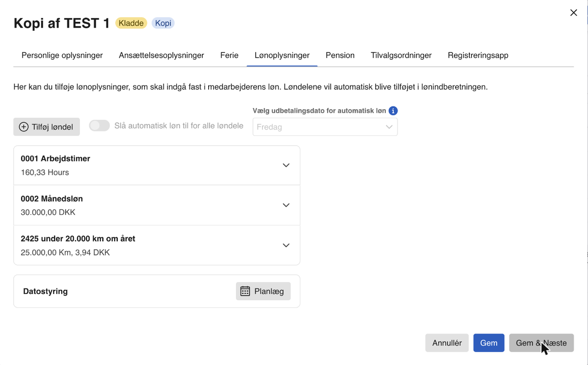Click the 25.000,00 Km, 3,94 DKK value
Viewport: 588px width, 365px height.
[x=65, y=252]
